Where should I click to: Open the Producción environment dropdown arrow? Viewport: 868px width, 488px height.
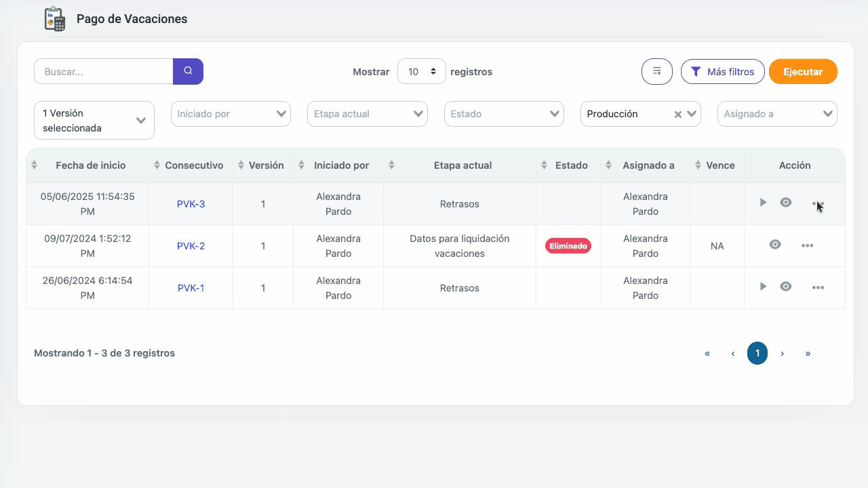click(x=692, y=114)
